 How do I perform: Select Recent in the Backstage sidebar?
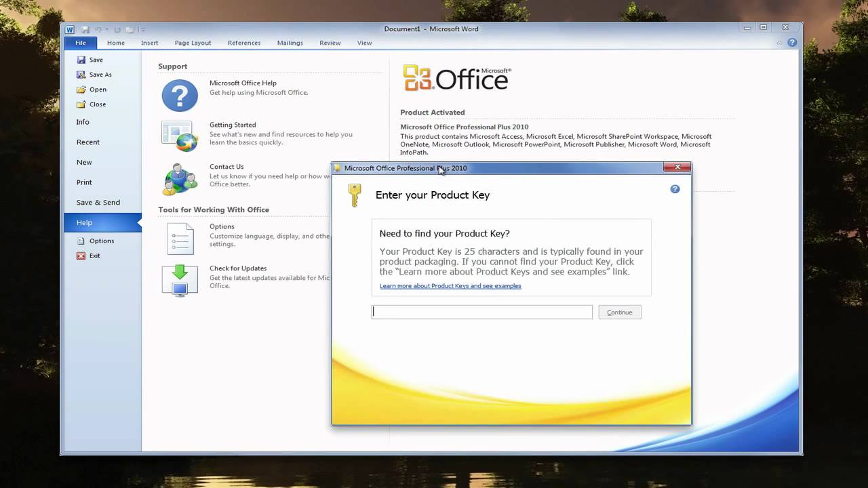(x=103, y=142)
